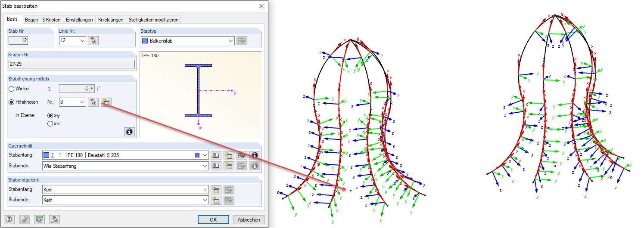
Task: Choose plane x-y under In Ebene
Action: tap(50, 116)
